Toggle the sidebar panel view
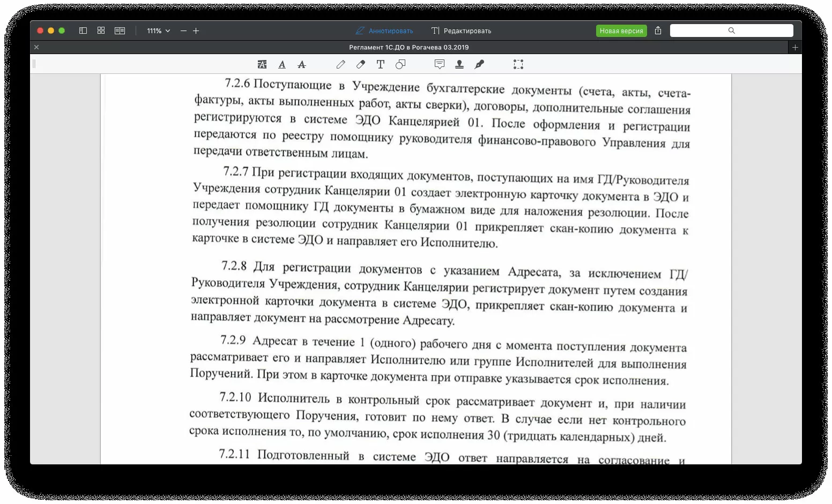Screen dimensions: 832x504 (x=83, y=31)
